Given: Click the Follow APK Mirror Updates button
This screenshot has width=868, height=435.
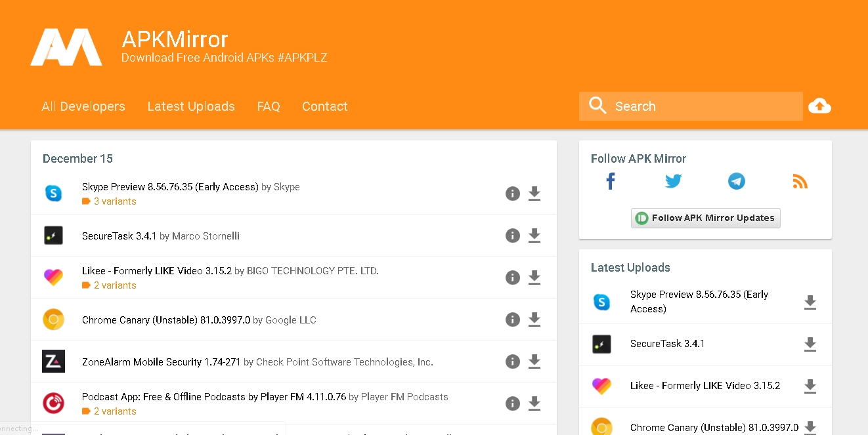Looking at the screenshot, I should (706, 218).
